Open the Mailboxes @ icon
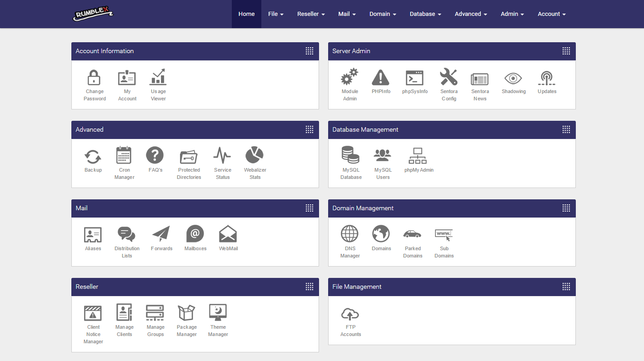644x361 pixels. click(195, 234)
